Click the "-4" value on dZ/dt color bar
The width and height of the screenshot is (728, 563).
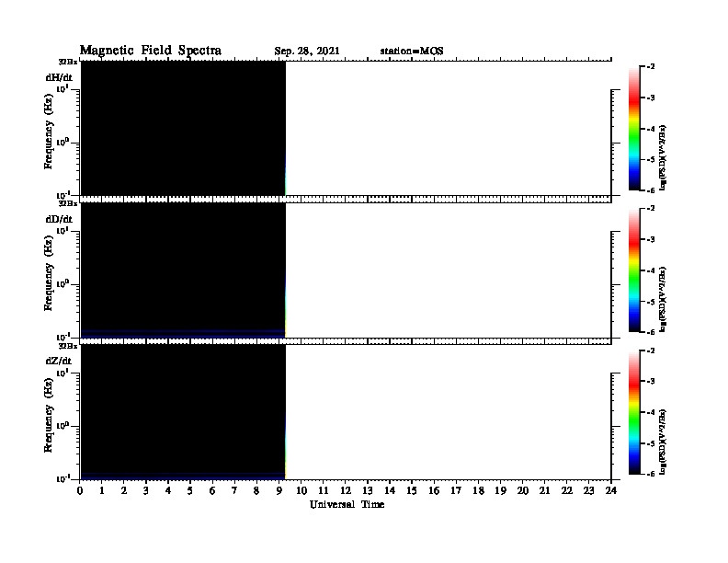click(x=651, y=412)
